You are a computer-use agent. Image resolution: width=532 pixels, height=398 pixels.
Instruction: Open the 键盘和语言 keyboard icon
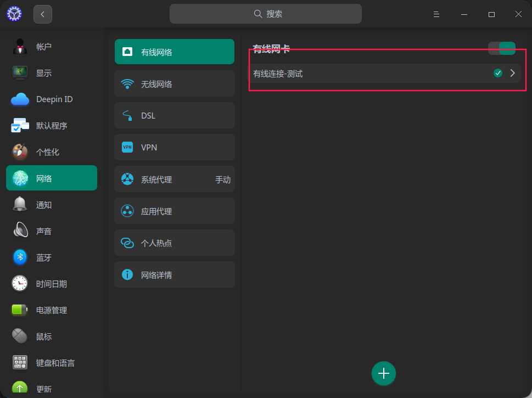pos(20,362)
